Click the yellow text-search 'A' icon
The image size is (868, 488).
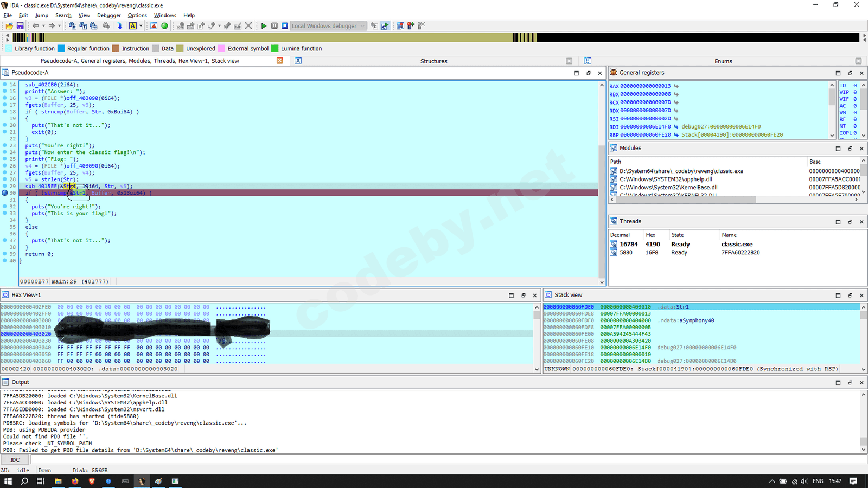[x=133, y=26]
